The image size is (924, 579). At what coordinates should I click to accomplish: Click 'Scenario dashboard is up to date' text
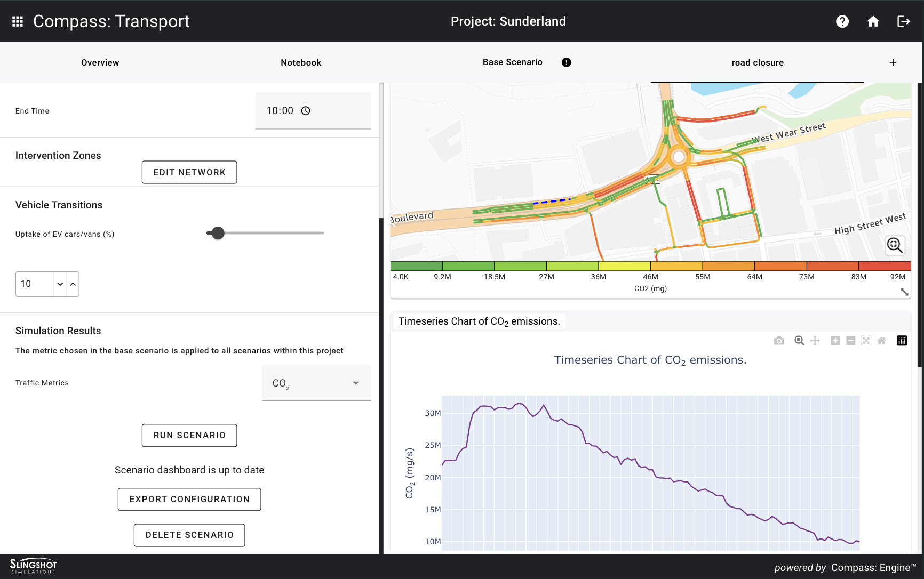(189, 470)
